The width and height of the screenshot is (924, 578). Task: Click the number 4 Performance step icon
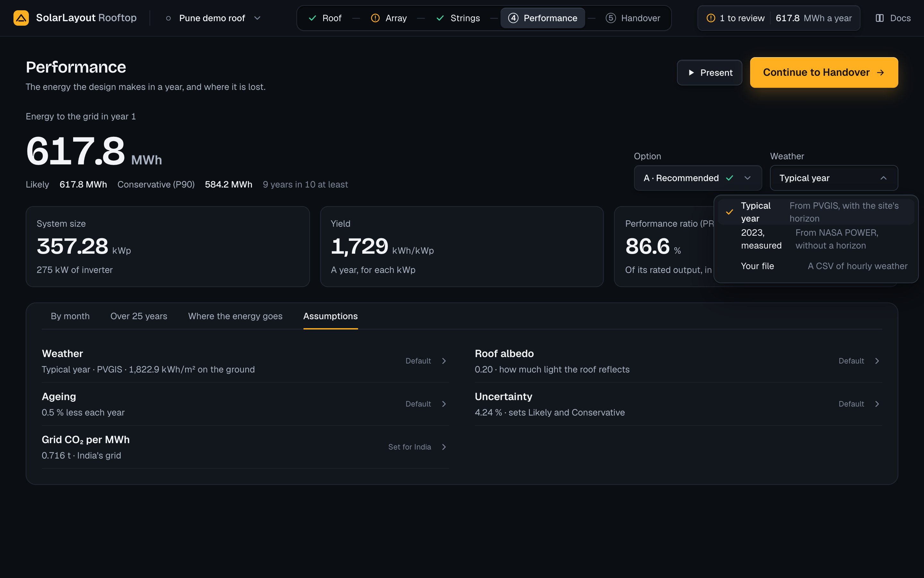(x=513, y=18)
